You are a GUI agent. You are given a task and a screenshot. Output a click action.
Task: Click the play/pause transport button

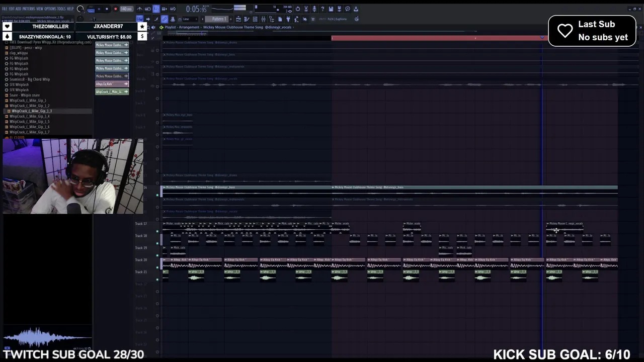pos(99,9)
